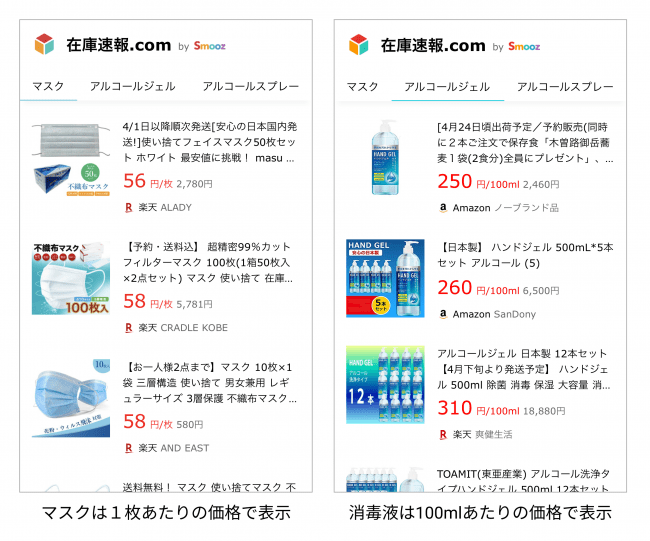
Task: Open 【日本製】ハンドジェル 500mL*5本 listing
Action: tap(525, 255)
